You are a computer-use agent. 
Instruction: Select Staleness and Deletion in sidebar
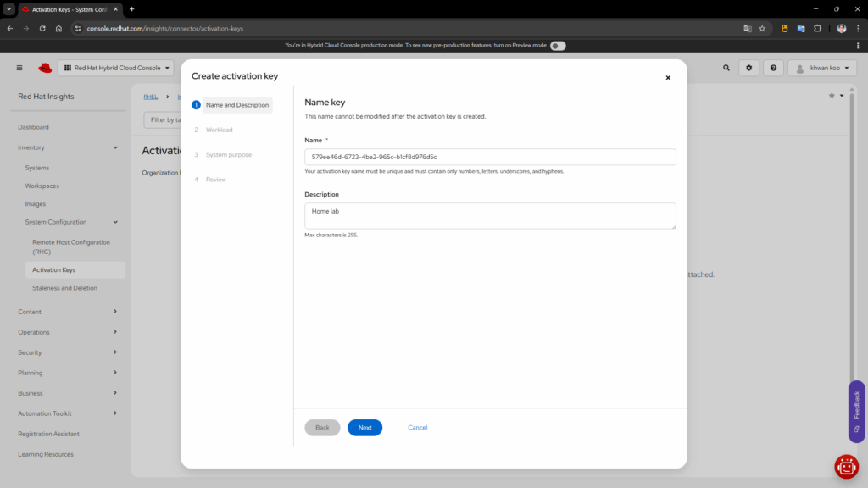pyautogui.click(x=64, y=288)
